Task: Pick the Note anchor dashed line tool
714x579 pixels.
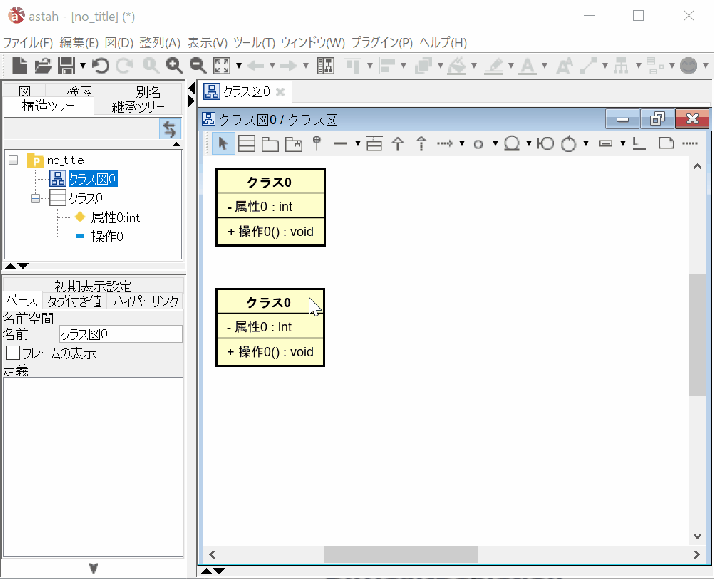Action: tap(690, 144)
